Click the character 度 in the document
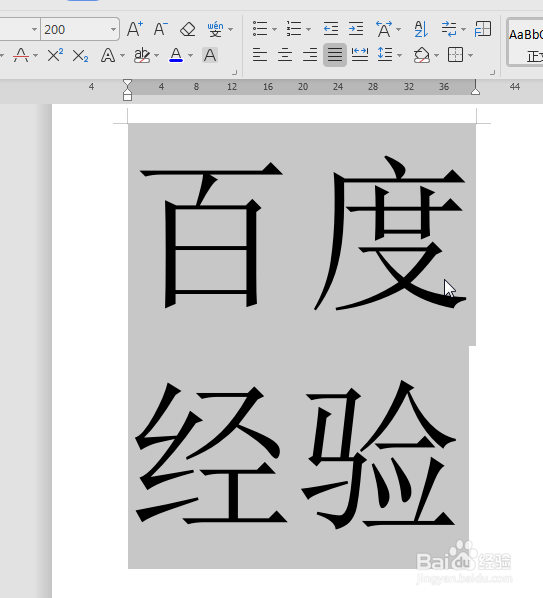 (389, 233)
